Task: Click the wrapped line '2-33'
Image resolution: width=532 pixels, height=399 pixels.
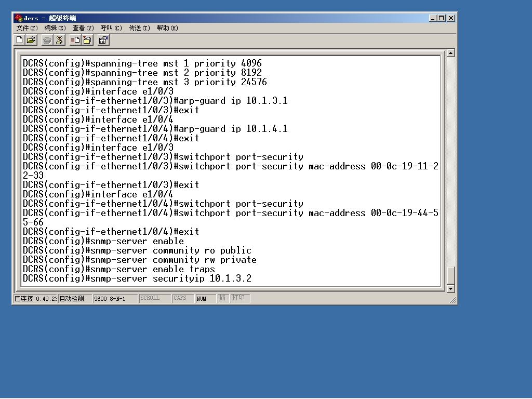Action: click(33, 176)
